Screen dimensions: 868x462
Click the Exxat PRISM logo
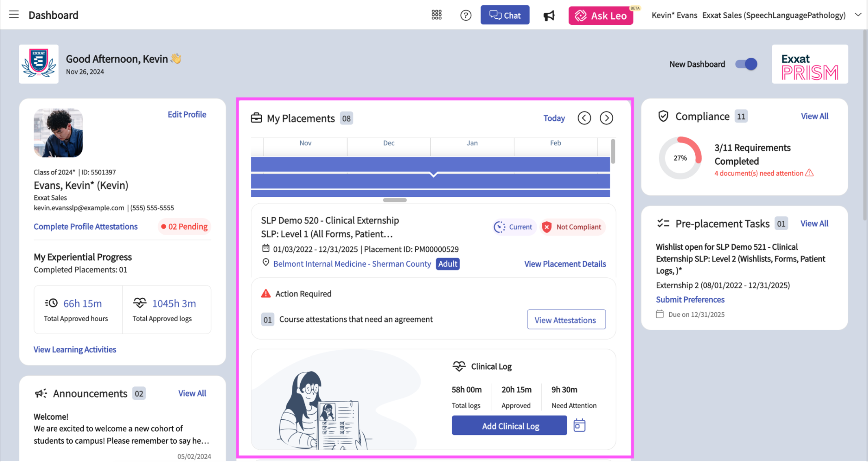(x=809, y=64)
